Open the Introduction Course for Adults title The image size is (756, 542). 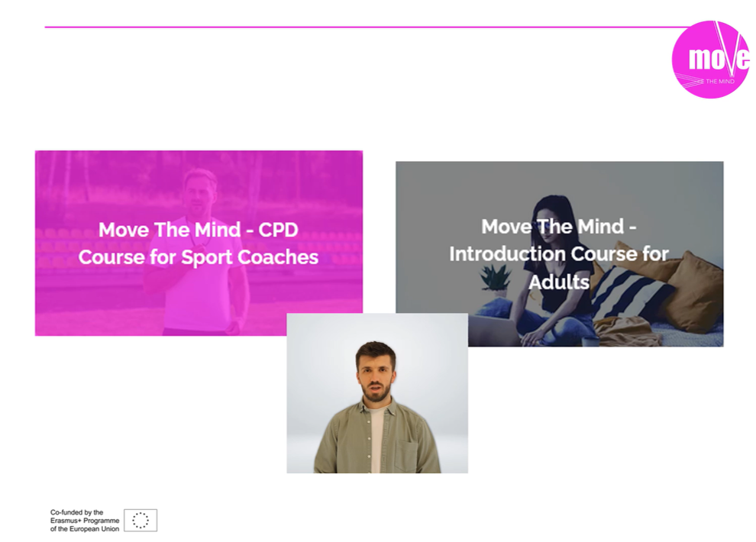(559, 253)
